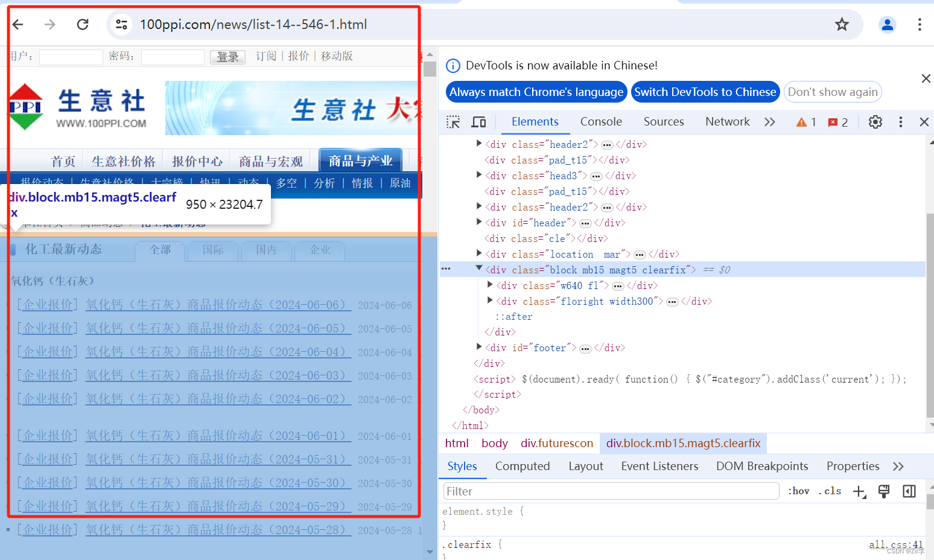Focus the Styles Filter input
934x560 pixels.
point(611,491)
